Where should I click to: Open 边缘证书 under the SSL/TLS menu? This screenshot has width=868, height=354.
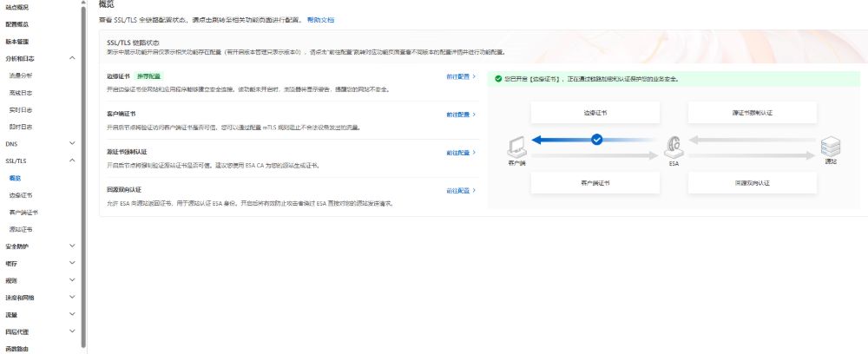(21, 195)
